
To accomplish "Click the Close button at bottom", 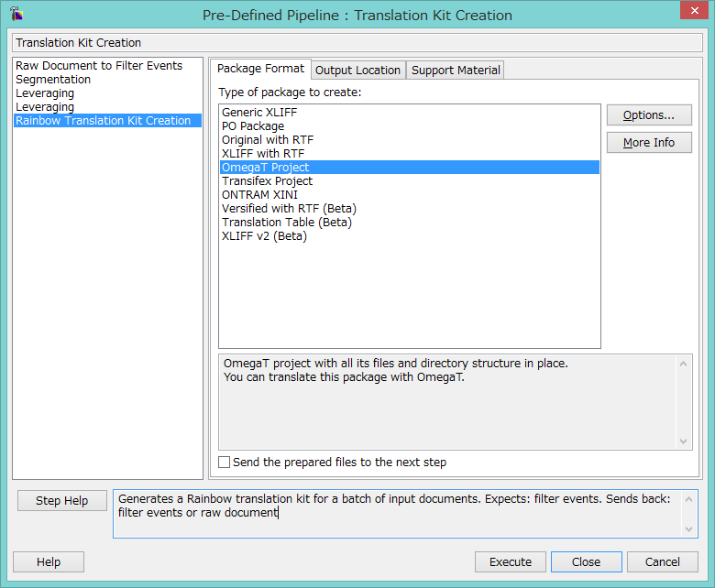I will tap(587, 562).
